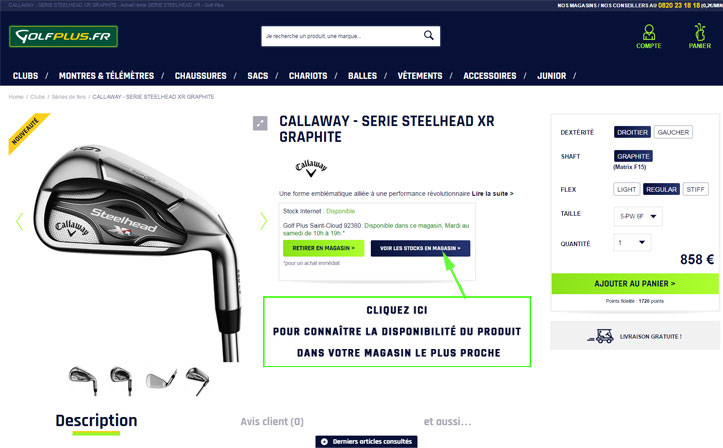Switch to the Avis client tab
723x448 pixels.
pyautogui.click(x=272, y=421)
